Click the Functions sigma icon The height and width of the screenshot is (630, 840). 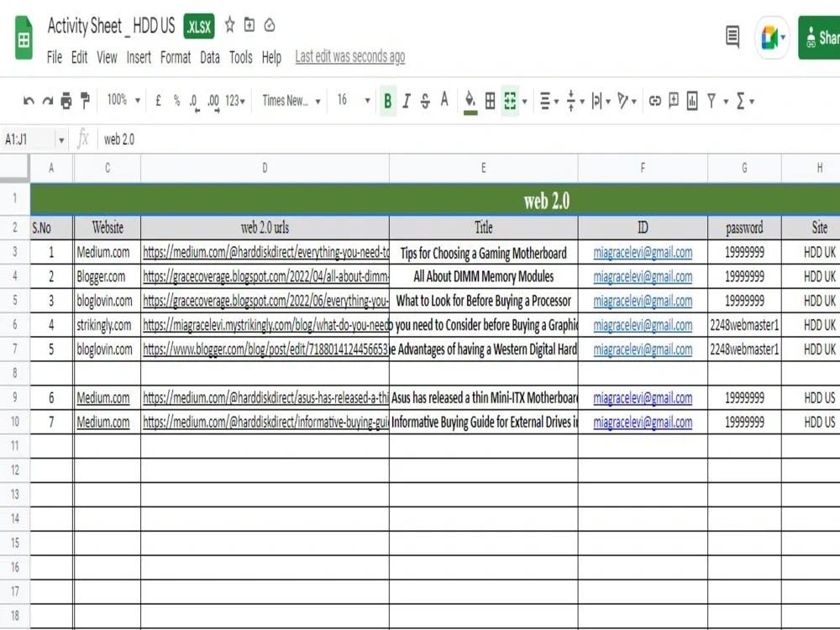[740, 101]
